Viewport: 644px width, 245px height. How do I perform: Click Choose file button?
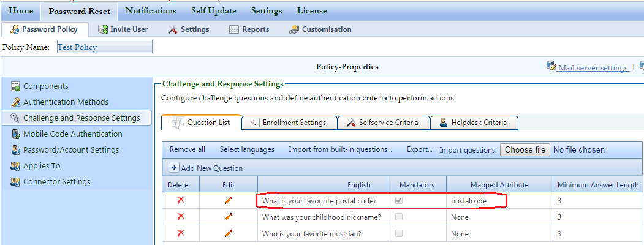(x=525, y=149)
